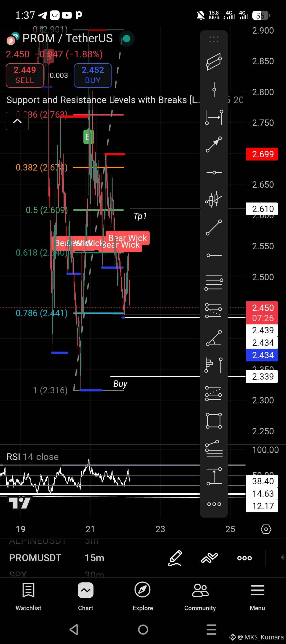The height and width of the screenshot is (644, 286).
Task: Switch to the Explore tab
Action: pos(143,596)
